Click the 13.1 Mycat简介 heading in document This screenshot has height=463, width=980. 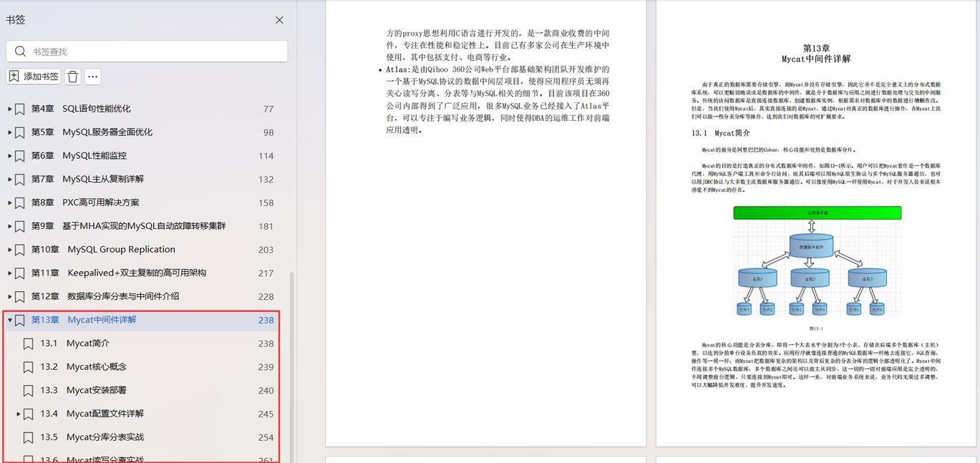point(720,133)
